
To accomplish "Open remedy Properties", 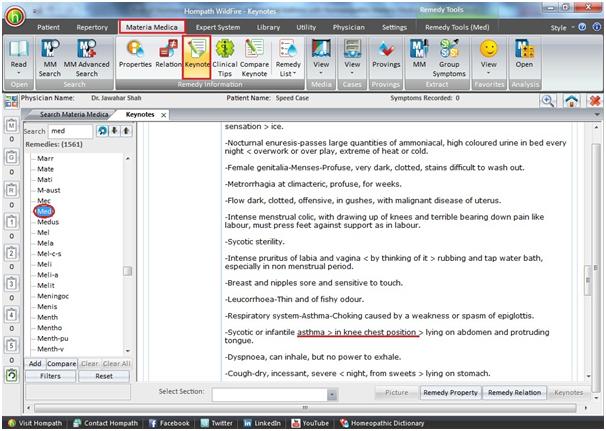I will (135, 54).
